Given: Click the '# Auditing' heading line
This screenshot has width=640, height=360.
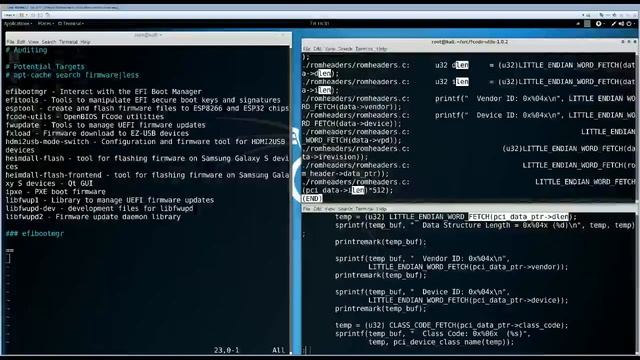Looking at the screenshot, I should 27,50.
